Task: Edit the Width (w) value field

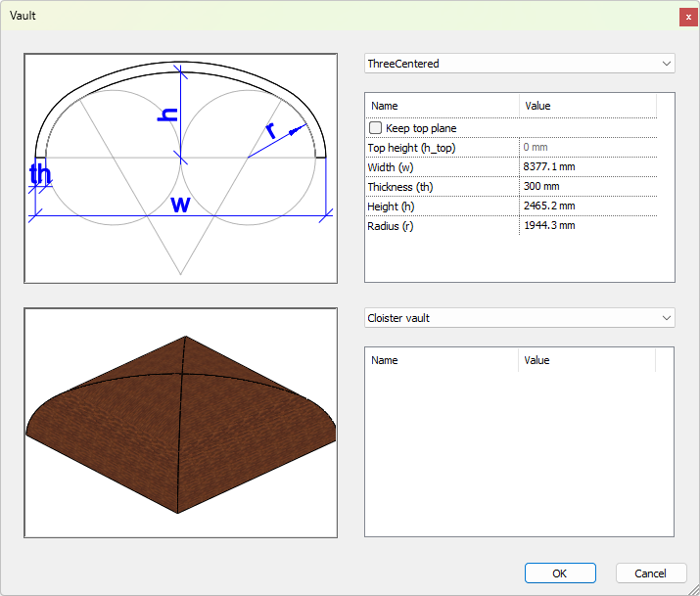Action: point(585,167)
